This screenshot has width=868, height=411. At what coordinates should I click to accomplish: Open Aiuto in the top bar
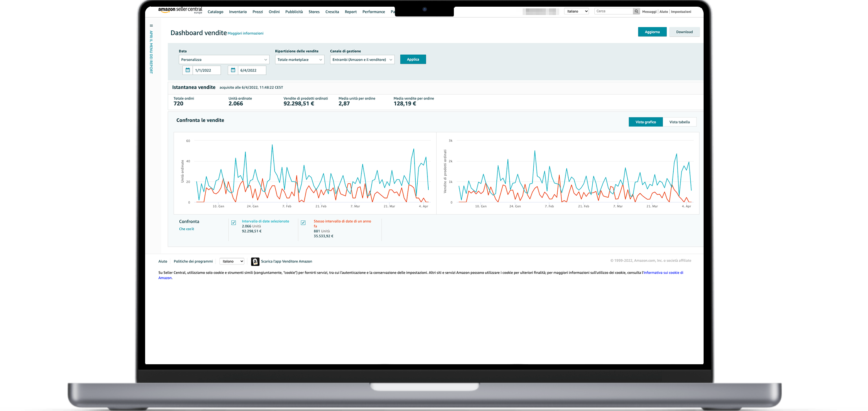click(664, 12)
